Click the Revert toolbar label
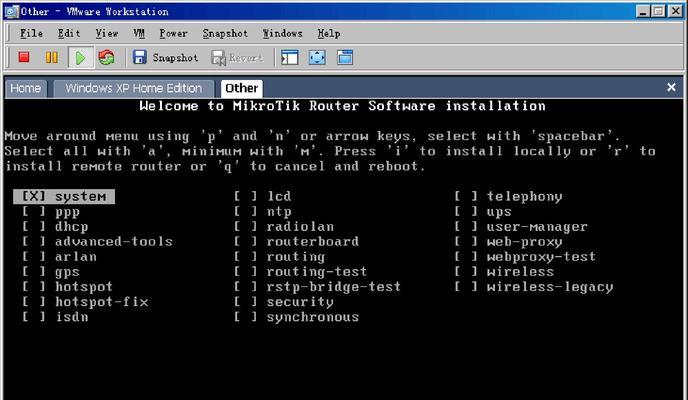The width and height of the screenshot is (688, 400). [246, 57]
